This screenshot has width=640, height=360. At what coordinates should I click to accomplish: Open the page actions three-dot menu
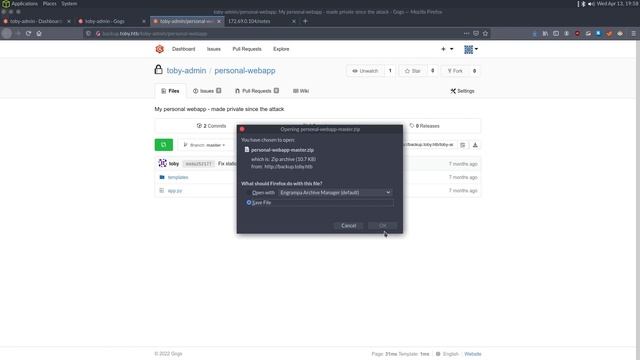(466, 33)
